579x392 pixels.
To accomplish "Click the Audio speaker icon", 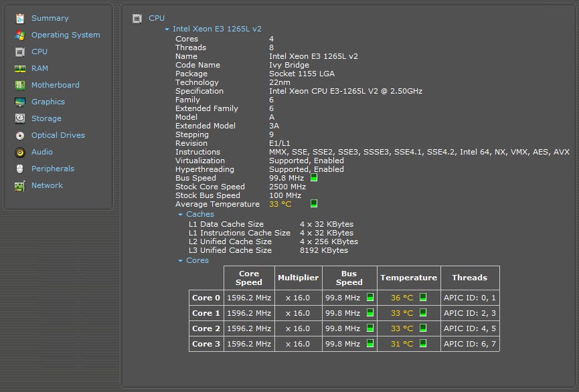I will pyautogui.click(x=19, y=152).
